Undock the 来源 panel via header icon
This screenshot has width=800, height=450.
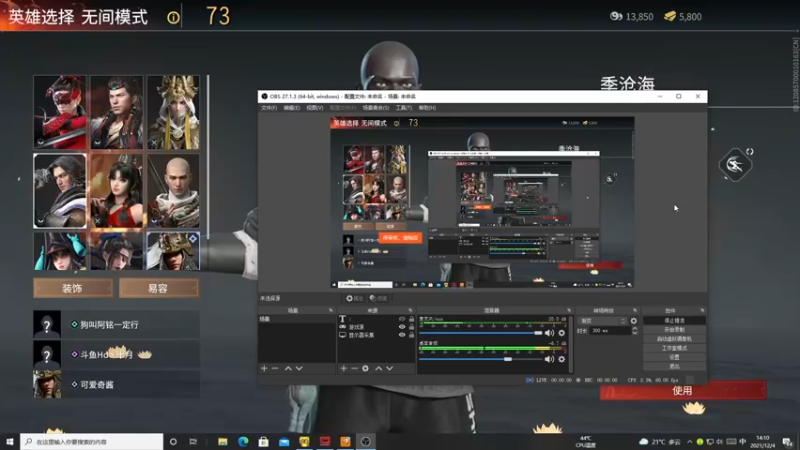point(410,310)
